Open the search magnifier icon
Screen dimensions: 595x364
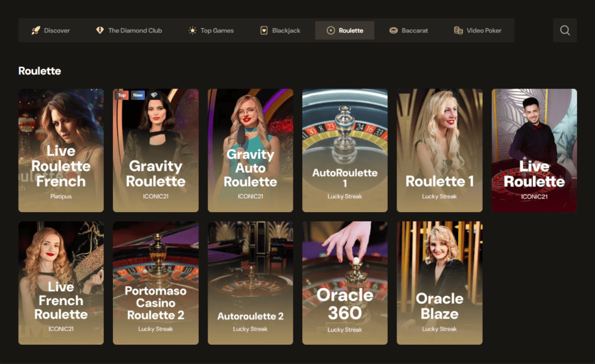pyautogui.click(x=565, y=30)
